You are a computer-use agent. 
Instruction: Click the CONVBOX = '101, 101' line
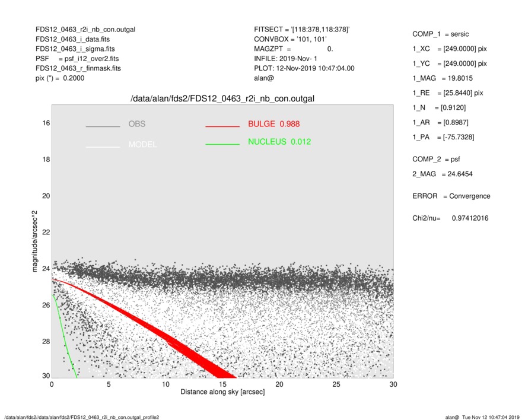coord(290,39)
